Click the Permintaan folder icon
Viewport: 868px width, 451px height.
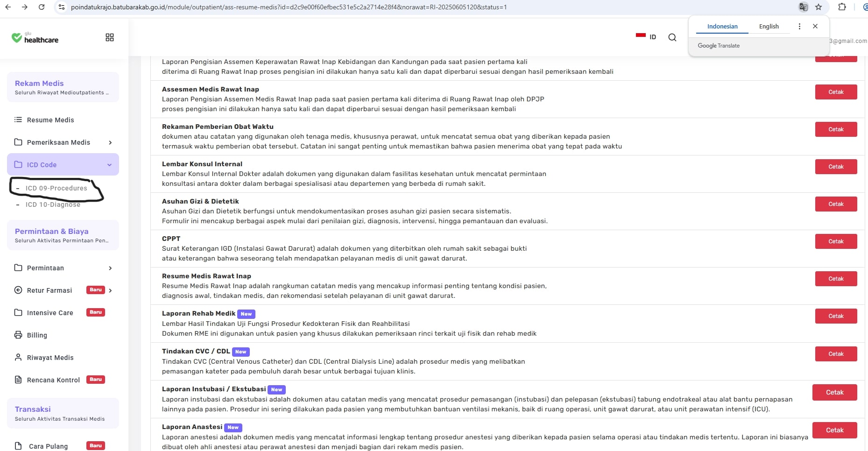coord(18,268)
